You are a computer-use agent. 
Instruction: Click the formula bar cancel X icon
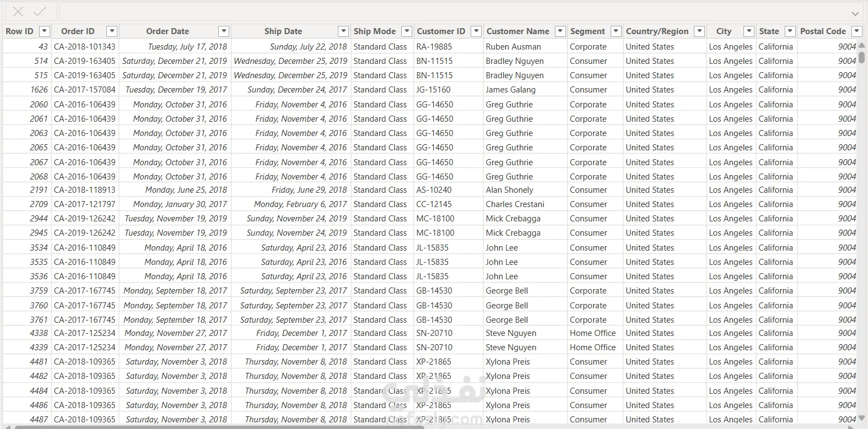point(18,12)
